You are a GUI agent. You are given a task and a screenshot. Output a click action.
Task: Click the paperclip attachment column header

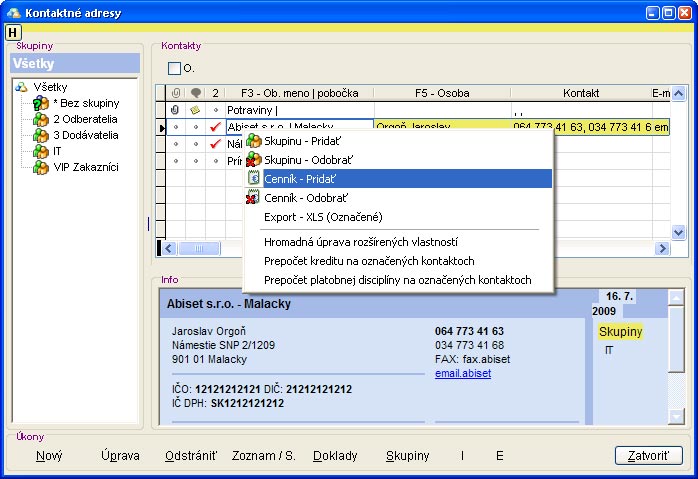[175, 93]
